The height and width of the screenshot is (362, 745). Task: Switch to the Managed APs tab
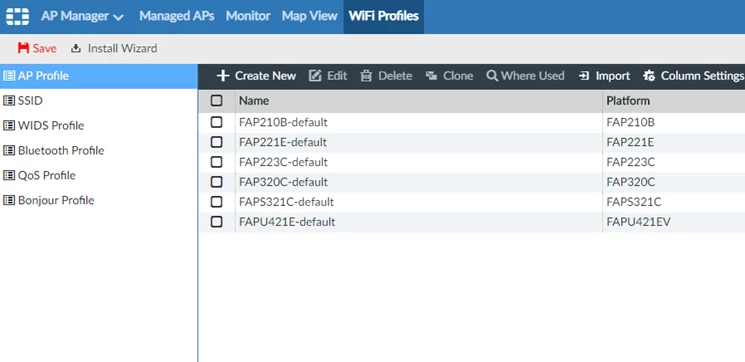177,16
